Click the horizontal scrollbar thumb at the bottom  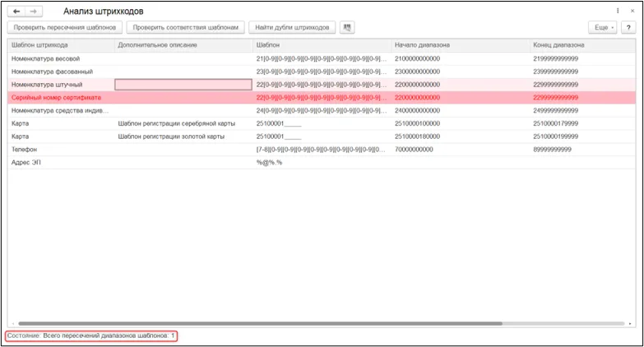[x=260, y=324]
